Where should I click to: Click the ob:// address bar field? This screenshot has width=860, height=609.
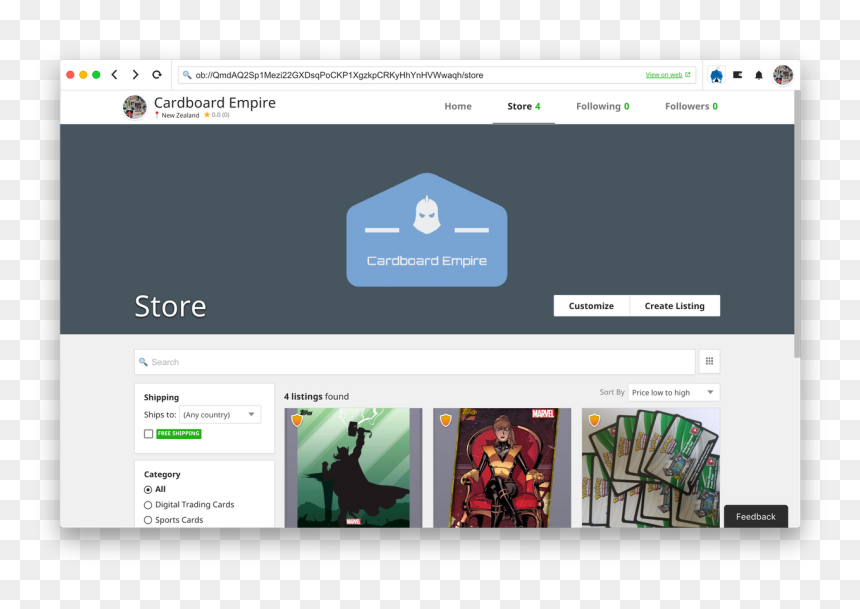[437, 75]
